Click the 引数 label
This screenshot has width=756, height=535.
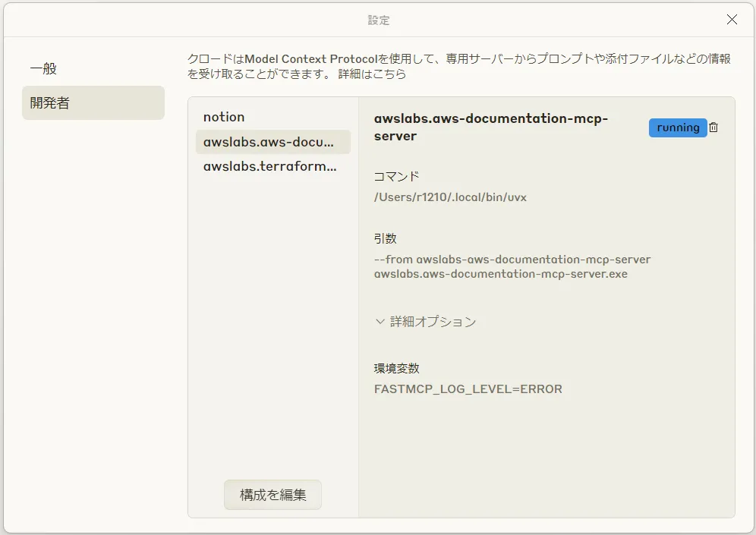[x=386, y=238]
